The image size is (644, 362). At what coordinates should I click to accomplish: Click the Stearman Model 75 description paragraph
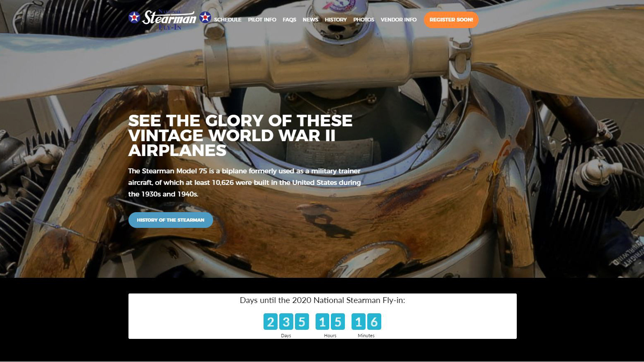[x=245, y=182]
